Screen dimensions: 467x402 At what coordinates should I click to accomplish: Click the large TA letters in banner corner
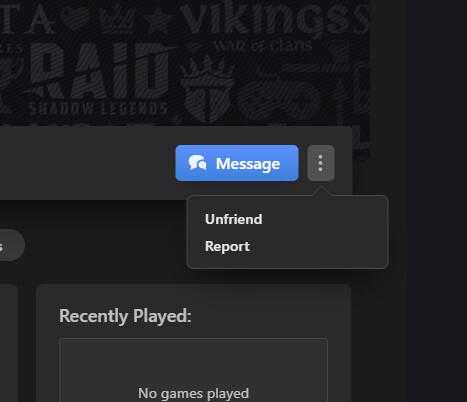point(27,20)
